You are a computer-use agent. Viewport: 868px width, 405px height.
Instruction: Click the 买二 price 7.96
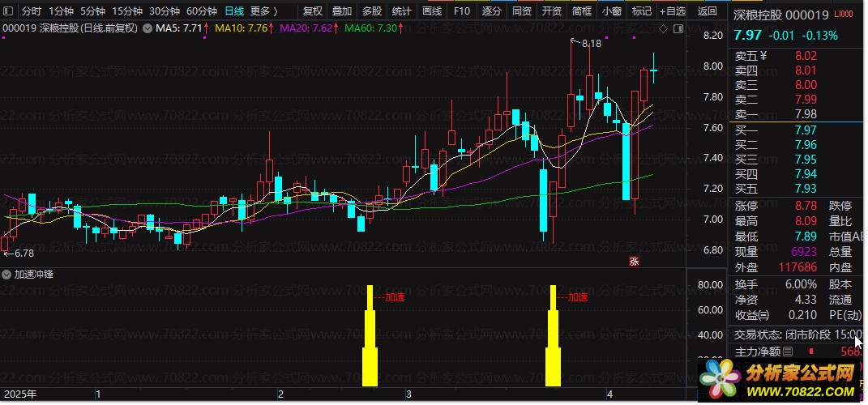click(x=806, y=145)
